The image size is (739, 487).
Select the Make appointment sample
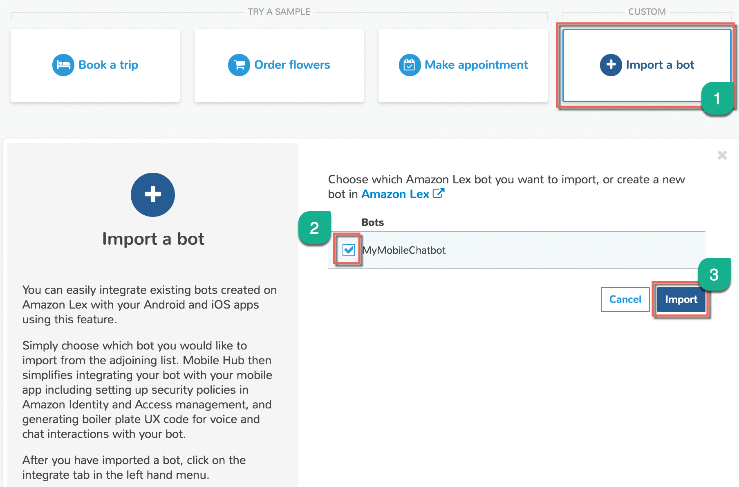click(x=463, y=65)
